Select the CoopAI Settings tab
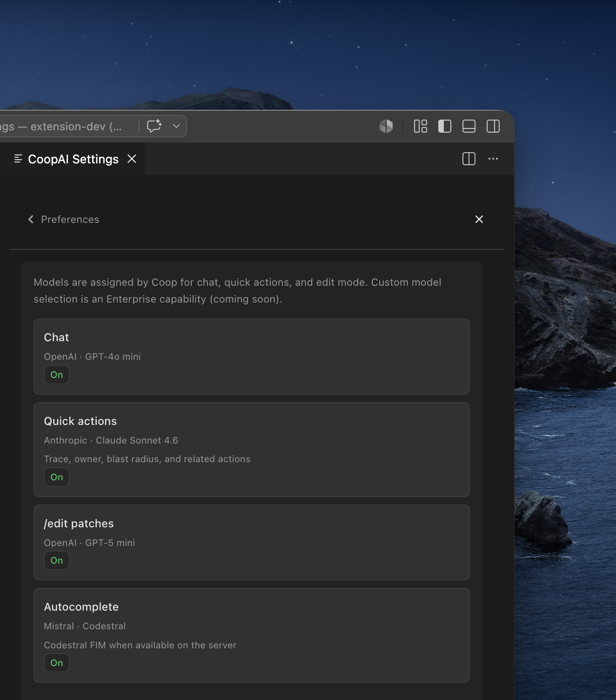Image resolution: width=616 pixels, height=700 pixels. pyautogui.click(x=73, y=159)
